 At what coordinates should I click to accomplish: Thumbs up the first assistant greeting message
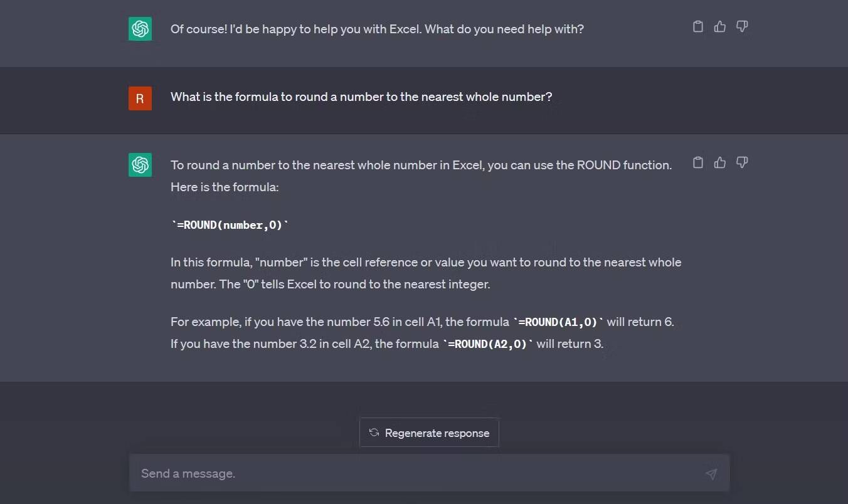click(x=720, y=26)
